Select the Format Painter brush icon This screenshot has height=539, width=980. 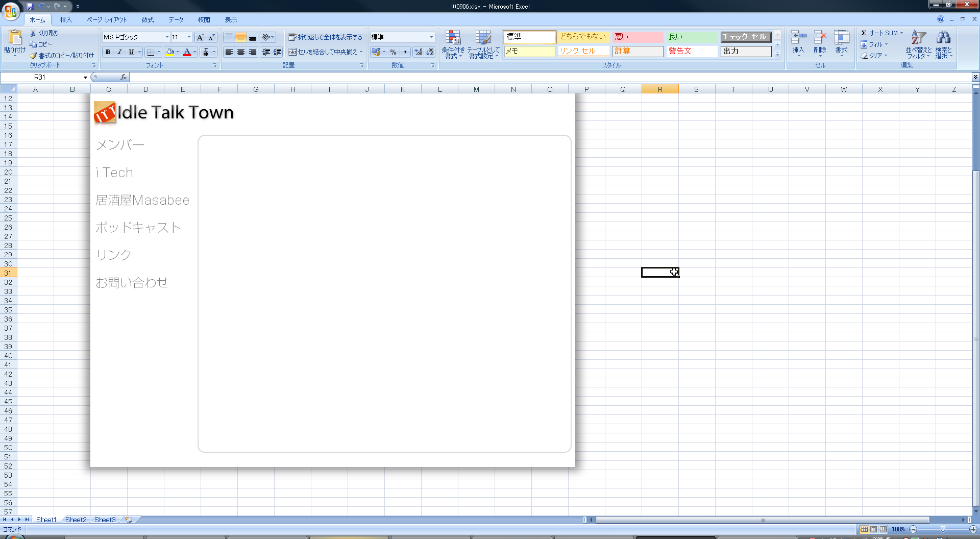[x=33, y=55]
